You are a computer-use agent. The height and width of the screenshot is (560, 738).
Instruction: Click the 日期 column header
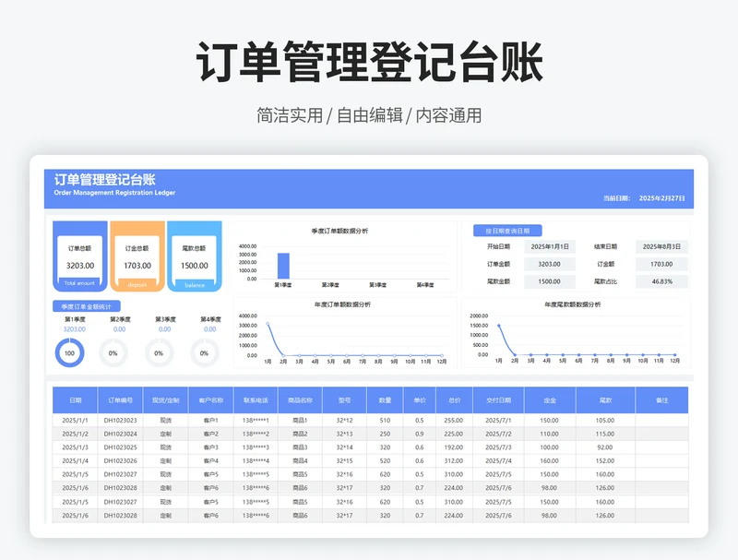tap(75, 400)
